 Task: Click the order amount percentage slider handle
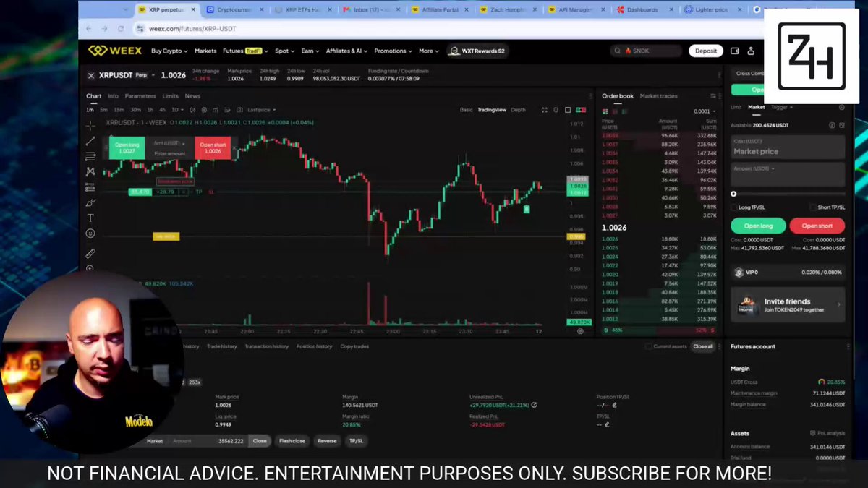pyautogui.click(x=733, y=194)
